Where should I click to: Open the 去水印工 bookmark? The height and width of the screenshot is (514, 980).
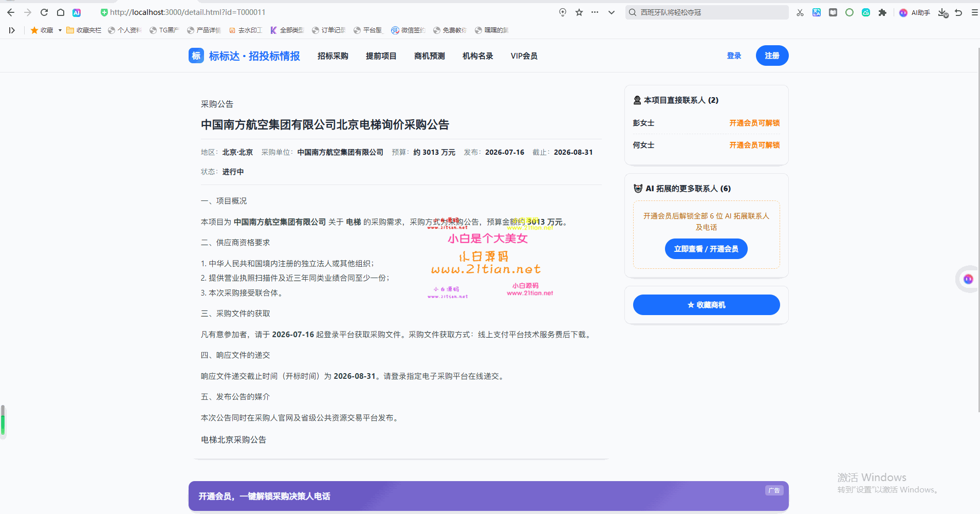tap(246, 30)
